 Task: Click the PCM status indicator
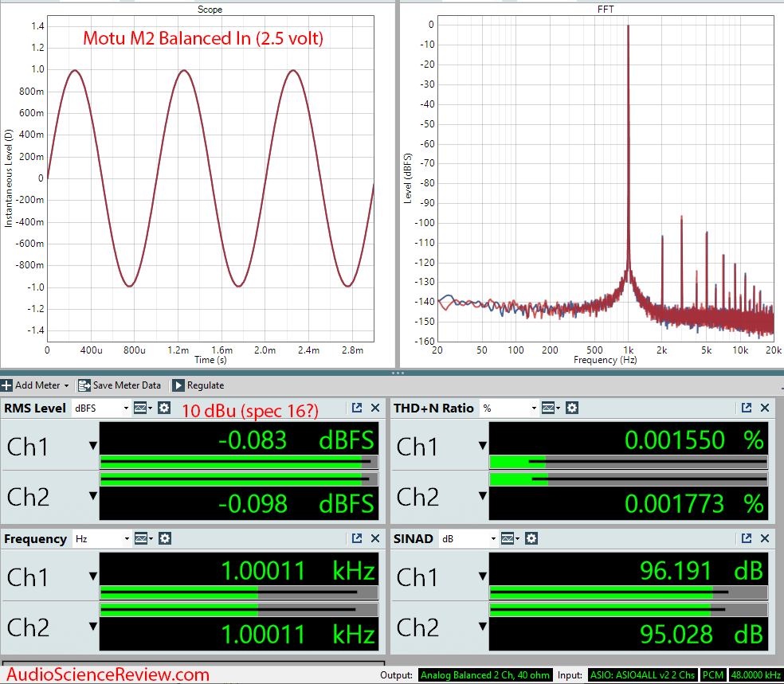[713, 675]
